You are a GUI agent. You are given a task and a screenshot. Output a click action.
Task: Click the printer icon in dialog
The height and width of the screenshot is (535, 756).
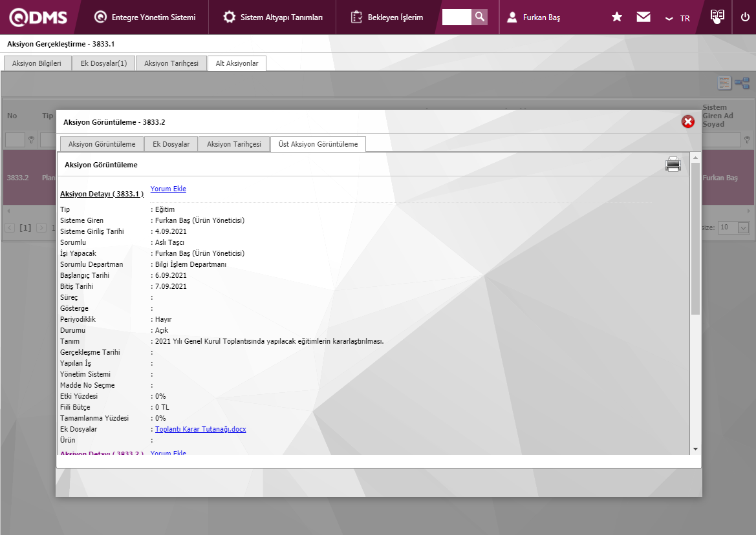tap(673, 165)
